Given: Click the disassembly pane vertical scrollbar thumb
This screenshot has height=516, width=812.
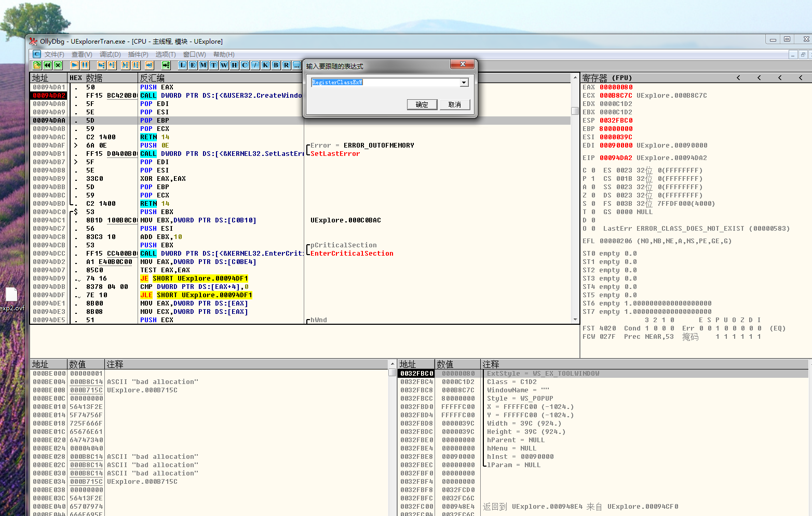Looking at the screenshot, I should pyautogui.click(x=575, y=111).
